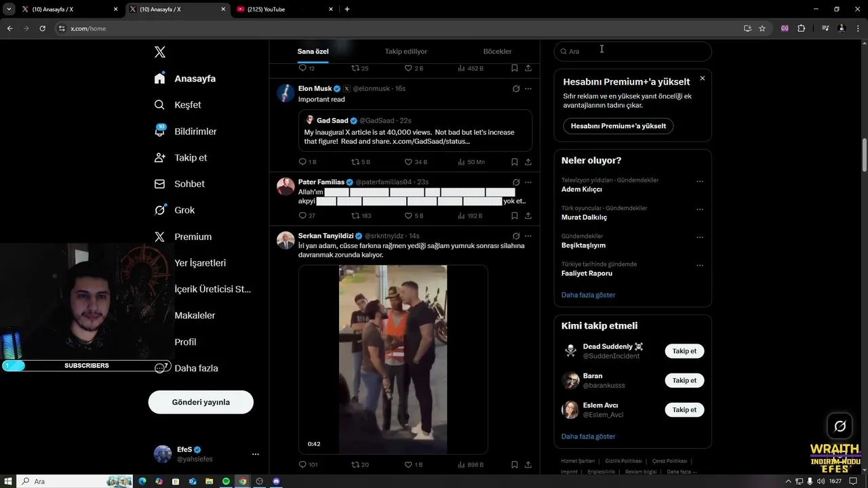Open Chrome extensions puzzle icon
This screenshot has width=868, height=488.
point(801,28)
